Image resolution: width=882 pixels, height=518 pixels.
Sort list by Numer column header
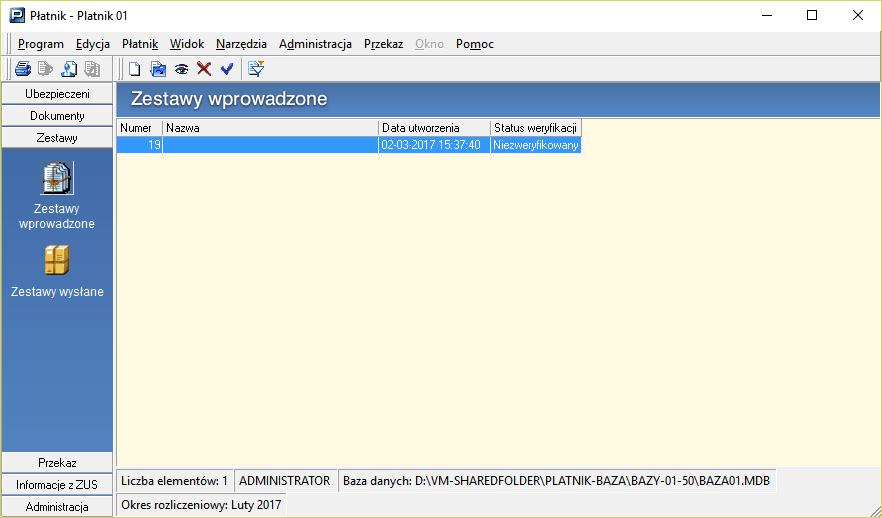point(140,128)
